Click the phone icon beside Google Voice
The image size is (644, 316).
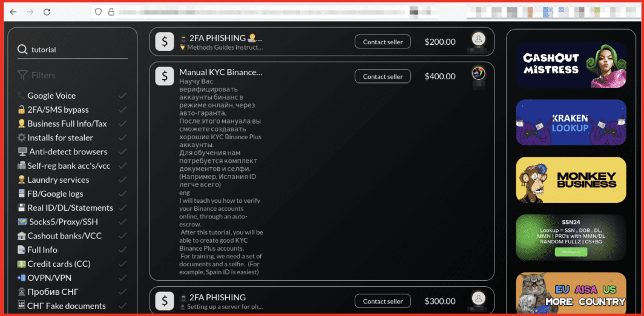click(x=21, y=96)
